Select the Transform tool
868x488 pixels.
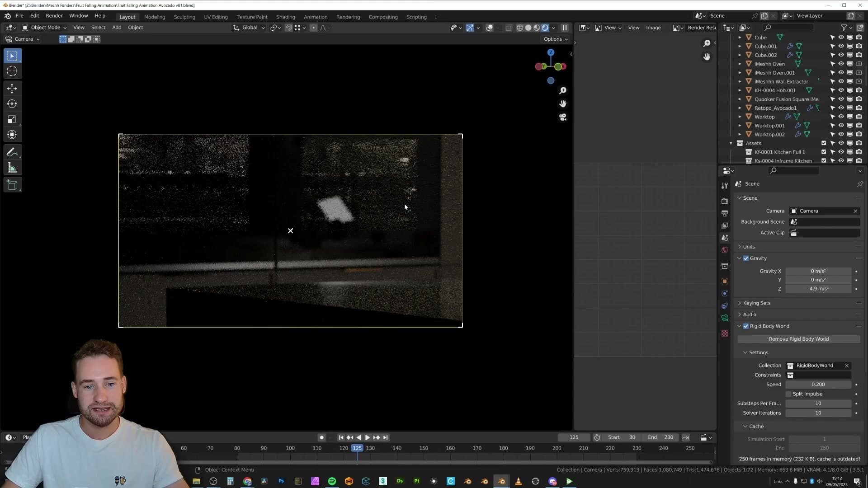tap(12, 135)
